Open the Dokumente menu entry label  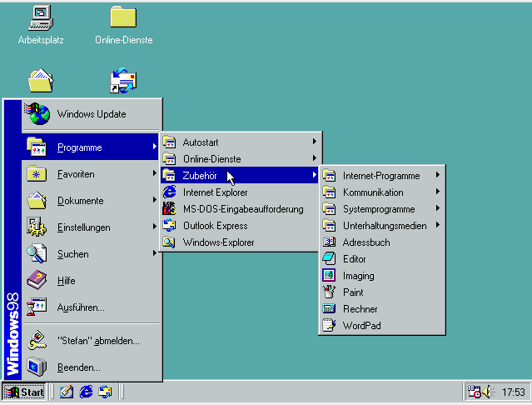click(81, 201)
